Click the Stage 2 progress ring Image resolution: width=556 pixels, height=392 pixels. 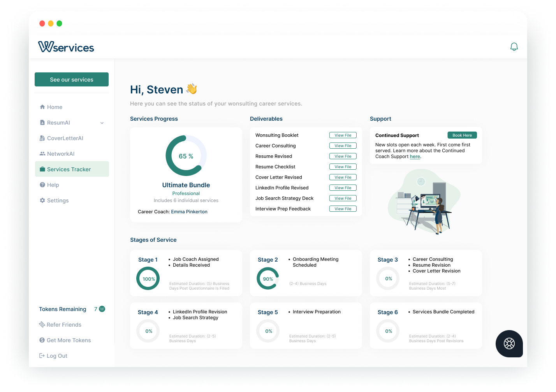[x=267, y=278]
